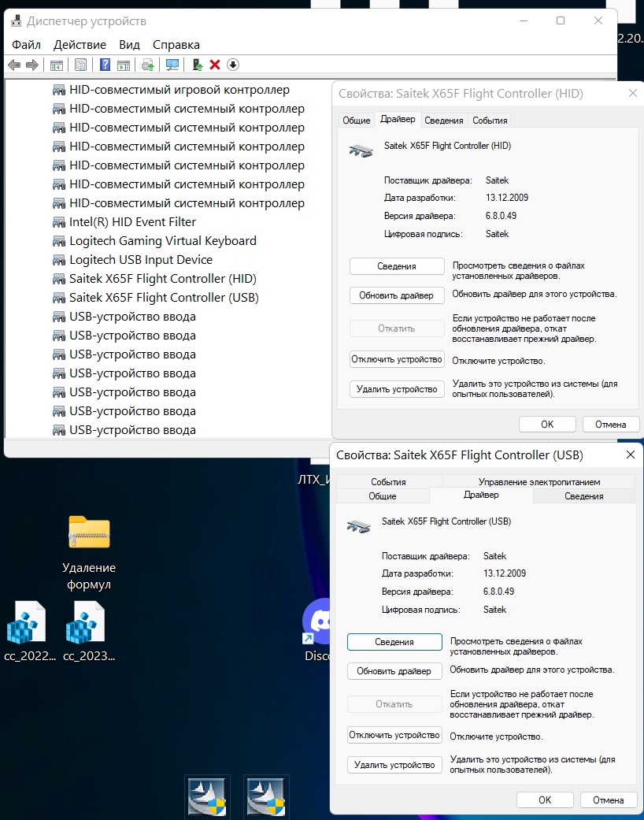Click Обновить драйвер in HID properties dialog

(x=397, y=295)
